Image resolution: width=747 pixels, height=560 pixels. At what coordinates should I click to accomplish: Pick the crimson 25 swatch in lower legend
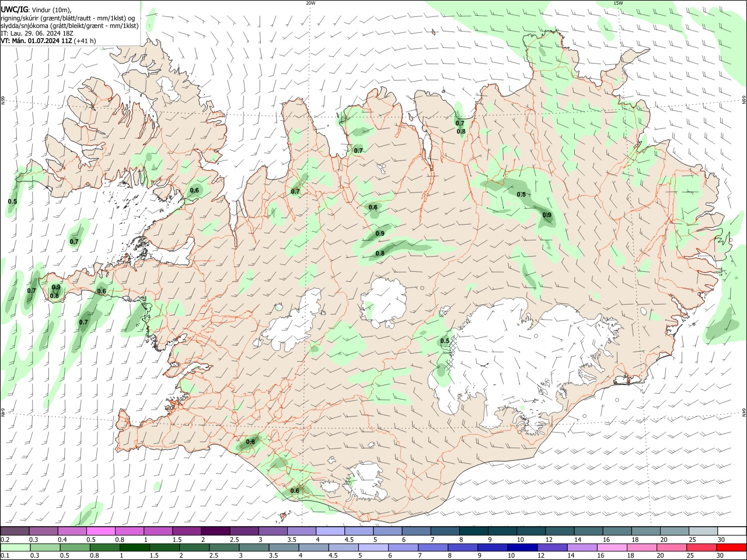coord(700,548)
